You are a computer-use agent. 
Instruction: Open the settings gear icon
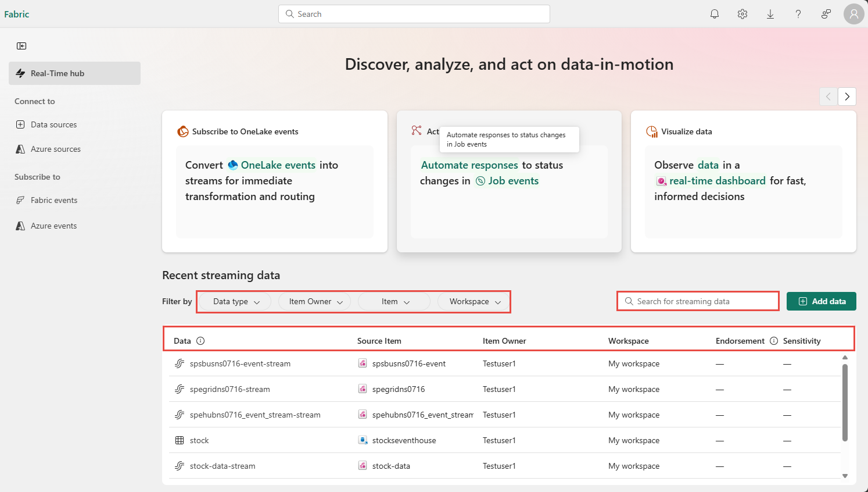click(743, 14)
